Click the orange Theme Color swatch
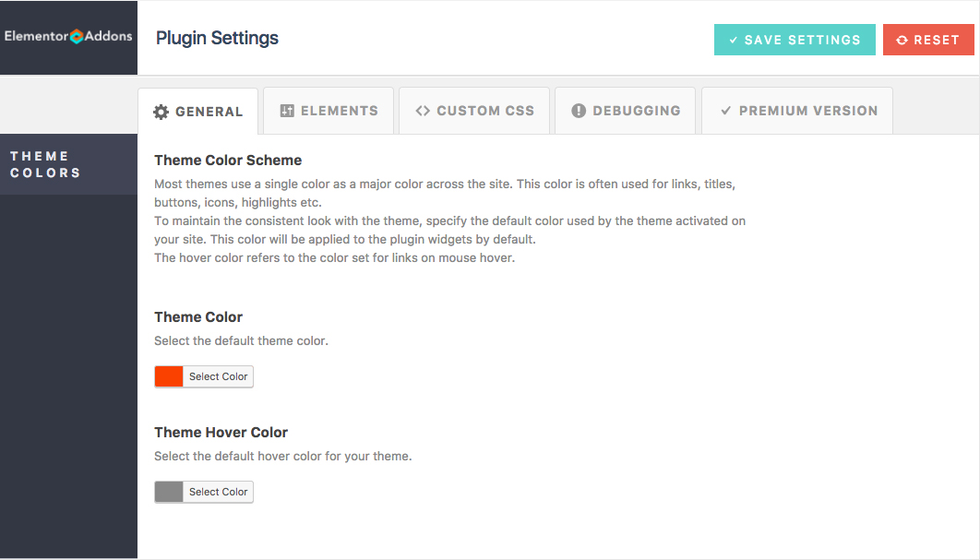The width and height of the screenshot is (980, 560). (x=169, y=376)
